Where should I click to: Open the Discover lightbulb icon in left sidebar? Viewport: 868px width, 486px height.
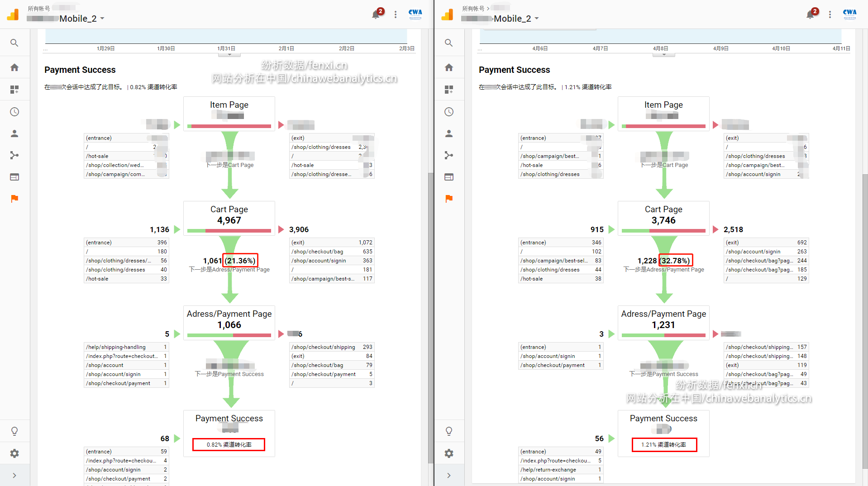[x=14, y=431]
